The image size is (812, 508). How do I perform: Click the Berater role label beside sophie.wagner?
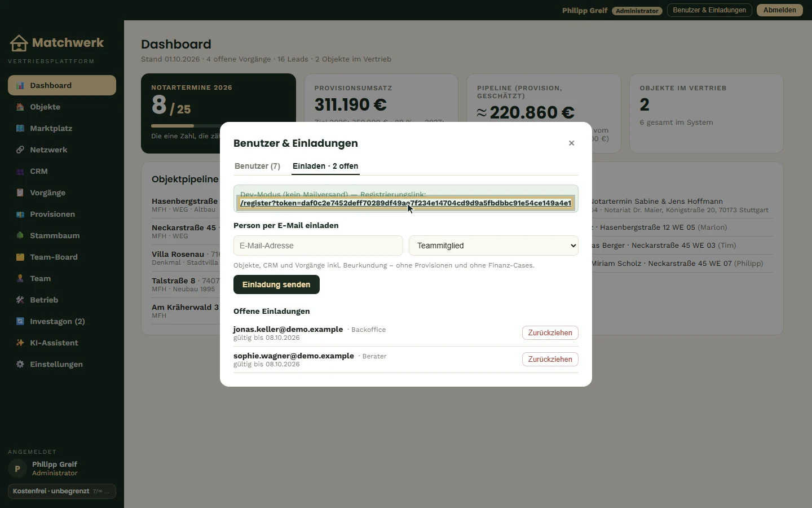[374, 357]
